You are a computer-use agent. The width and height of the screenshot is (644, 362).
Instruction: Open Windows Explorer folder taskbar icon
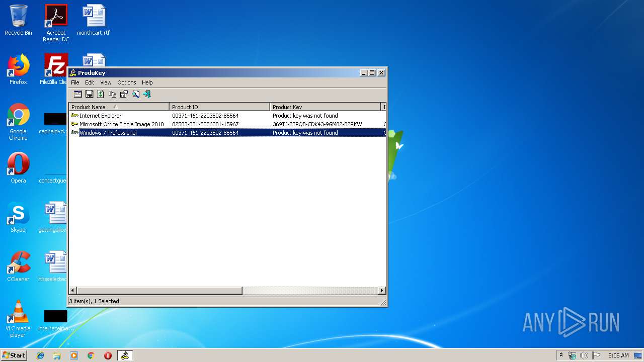pyautogui.click(x=57, y=355)
